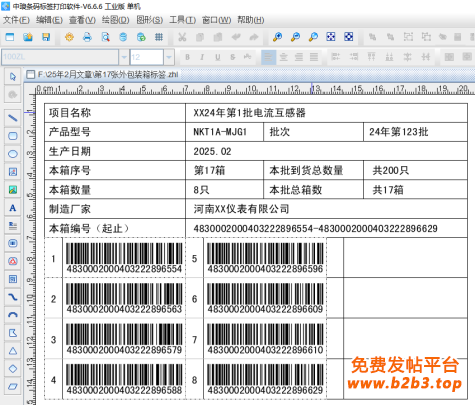This screenshot has height=405, width=475.
Task: Toggle bold formatting button
Action: [187, 57]
